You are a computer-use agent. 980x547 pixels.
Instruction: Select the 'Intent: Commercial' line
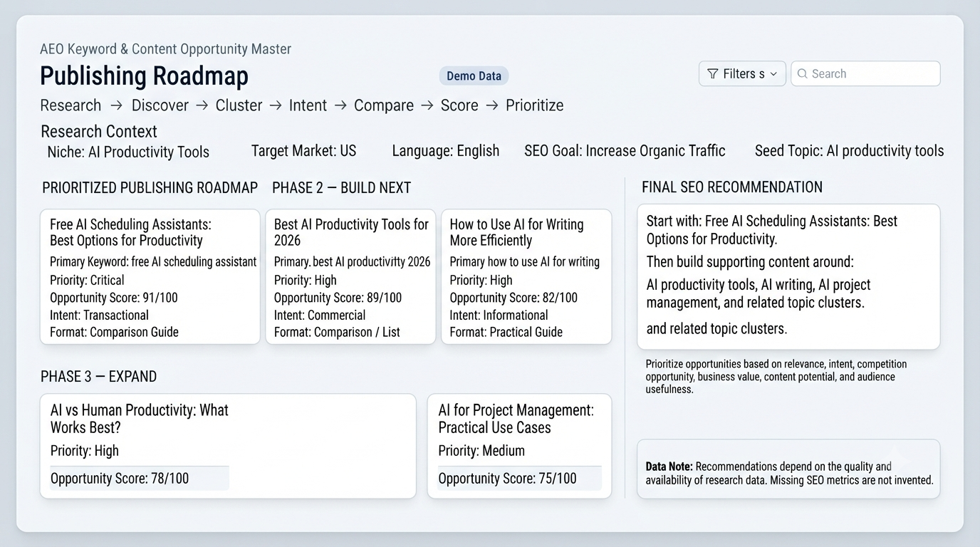[x=320, y=315]
